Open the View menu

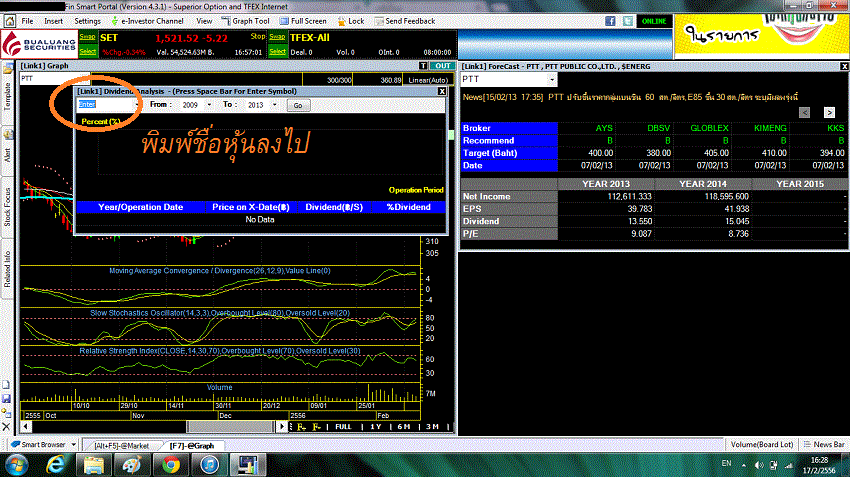204,21
